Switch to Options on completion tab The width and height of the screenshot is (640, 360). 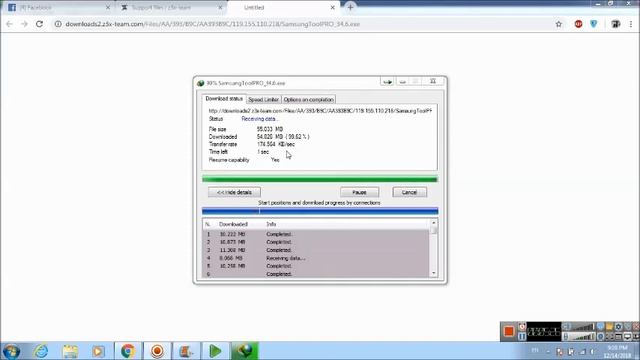click(309, 100)
